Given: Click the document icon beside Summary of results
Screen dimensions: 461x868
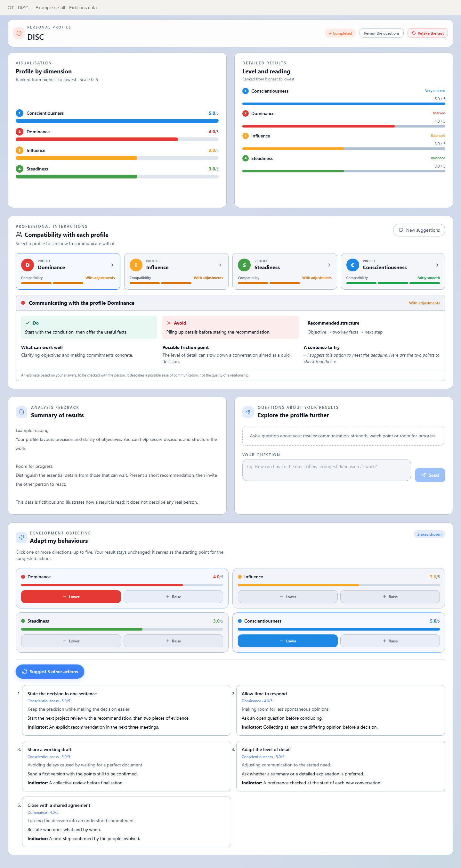Looking at the screenshot, I should point(21,412).
